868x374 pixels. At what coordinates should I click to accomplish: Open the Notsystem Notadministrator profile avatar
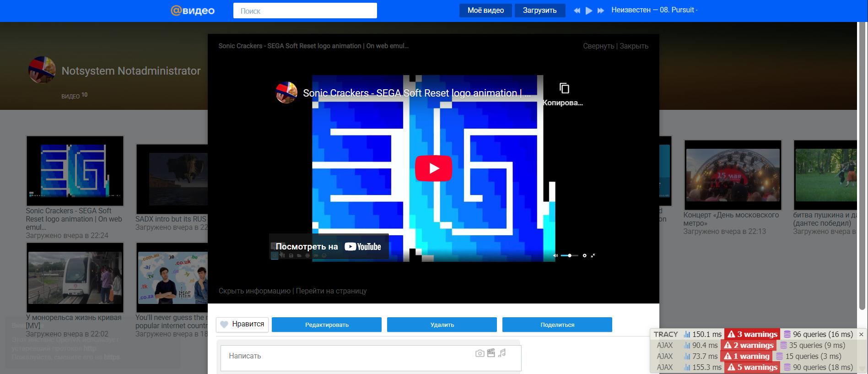pos(42,70)
